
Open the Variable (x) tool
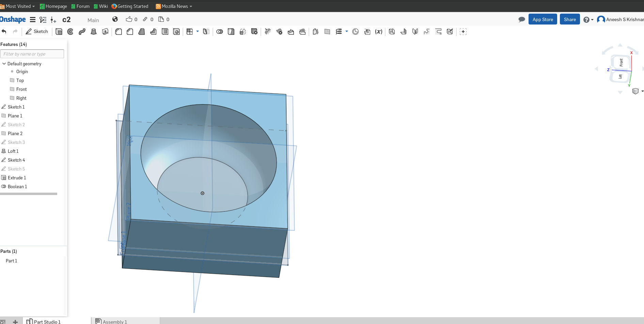click(378, 32)
